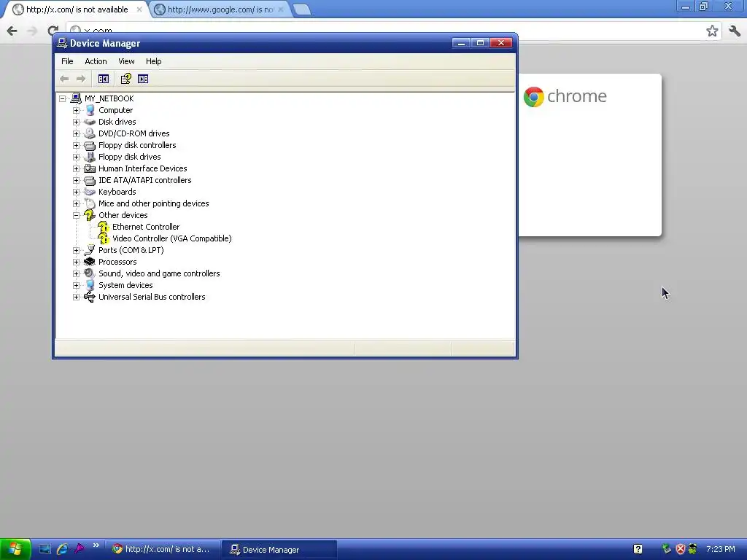Select the System devices label
Viewport: 747px width, 560px height.
[125, 285]
